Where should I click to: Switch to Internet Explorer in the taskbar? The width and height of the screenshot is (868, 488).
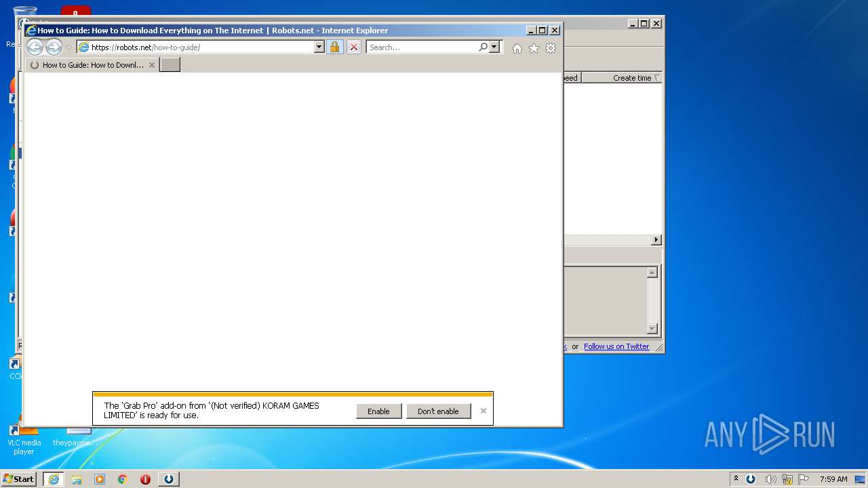pos(54,479)
